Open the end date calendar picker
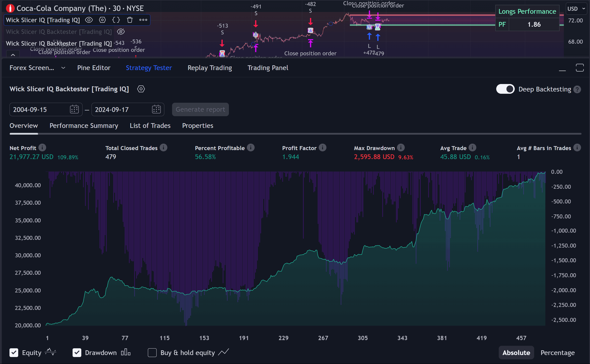Image resolution: width=590 pixels, height=364 pixels. tap(156, 109)
